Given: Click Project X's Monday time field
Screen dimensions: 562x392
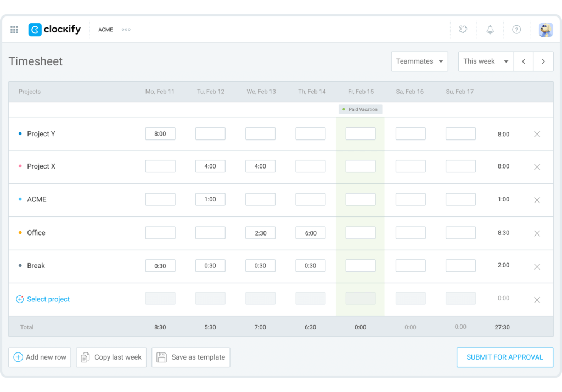Looking at the screenshot, I should tap(160, 166).
